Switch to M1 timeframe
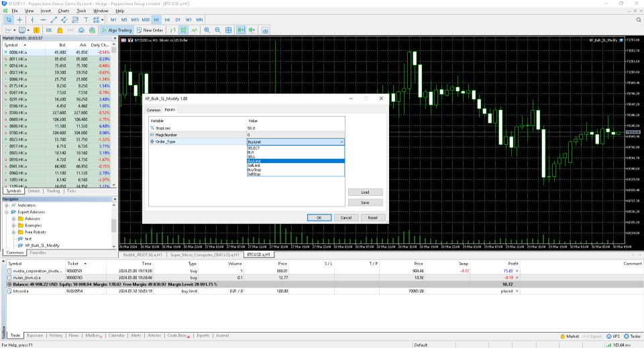644x348 pixels. (113, 19)
